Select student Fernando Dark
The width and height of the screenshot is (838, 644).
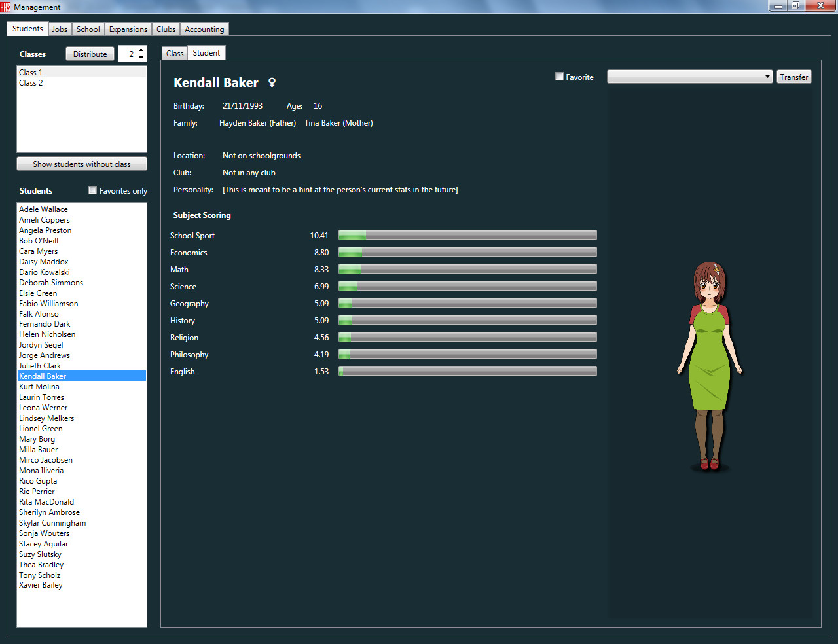pos(82,323)
